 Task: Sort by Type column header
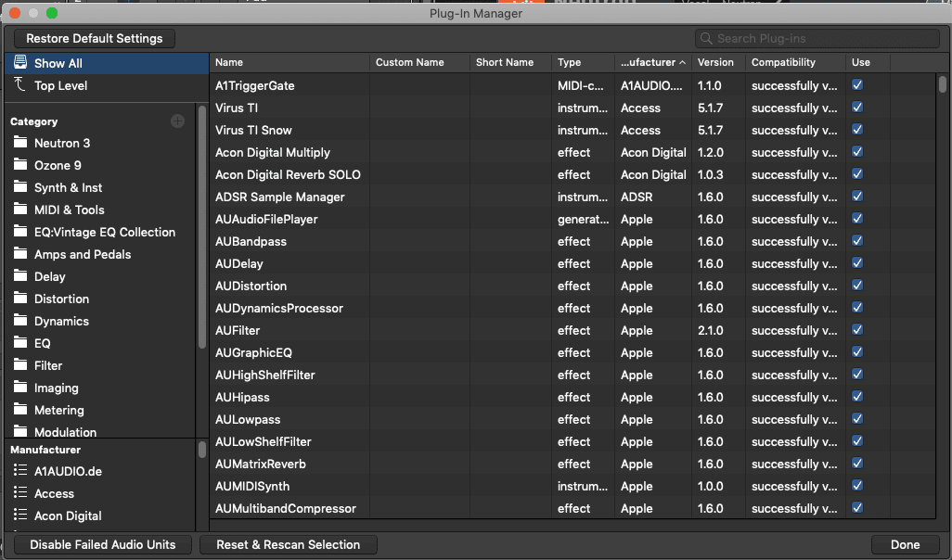click(583, 62)
